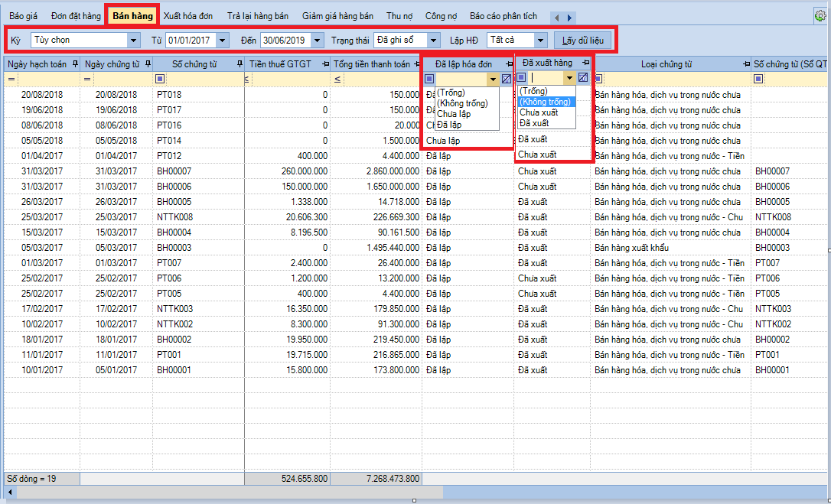Clear the Đã lập hóa đơn column filter
The width and height of the screenshot is (831, 504).
[506, 79]
